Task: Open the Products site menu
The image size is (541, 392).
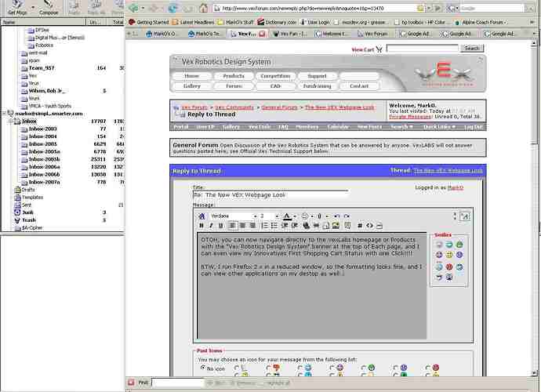Action: (x=234, y=76)
